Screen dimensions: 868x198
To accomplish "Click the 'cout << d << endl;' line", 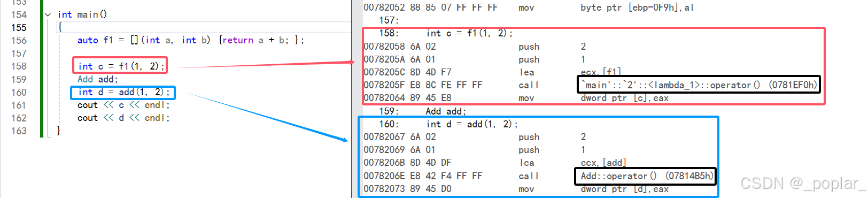I will tap(123, 118).
